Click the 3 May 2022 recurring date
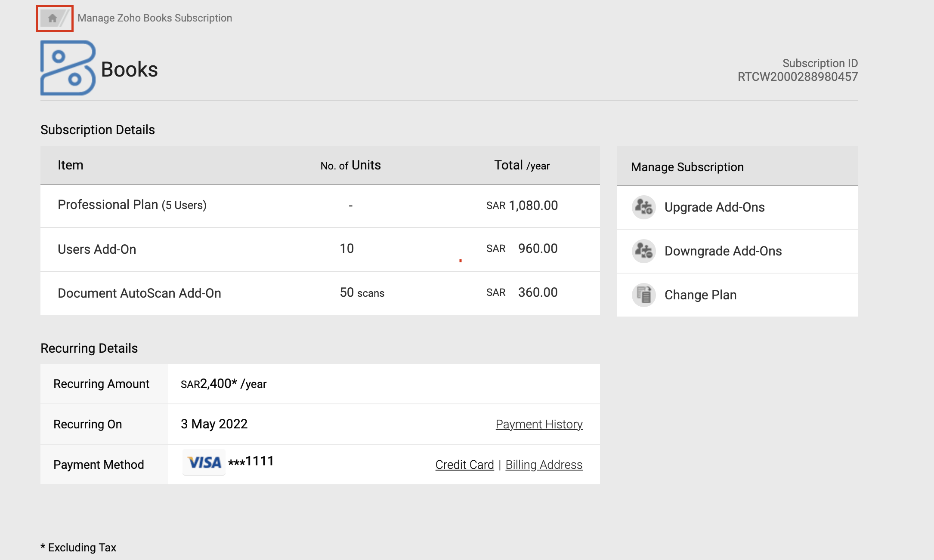 click(x=214, y=424)
